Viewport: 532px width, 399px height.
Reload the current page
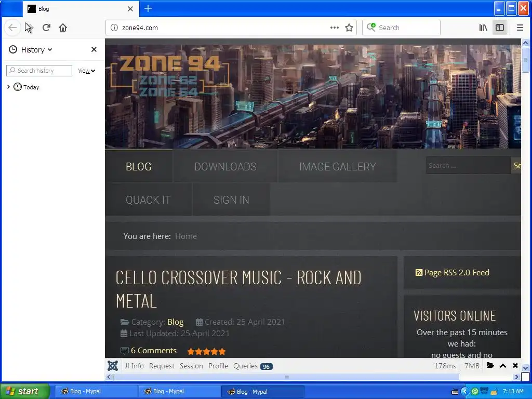pos(46,28)
